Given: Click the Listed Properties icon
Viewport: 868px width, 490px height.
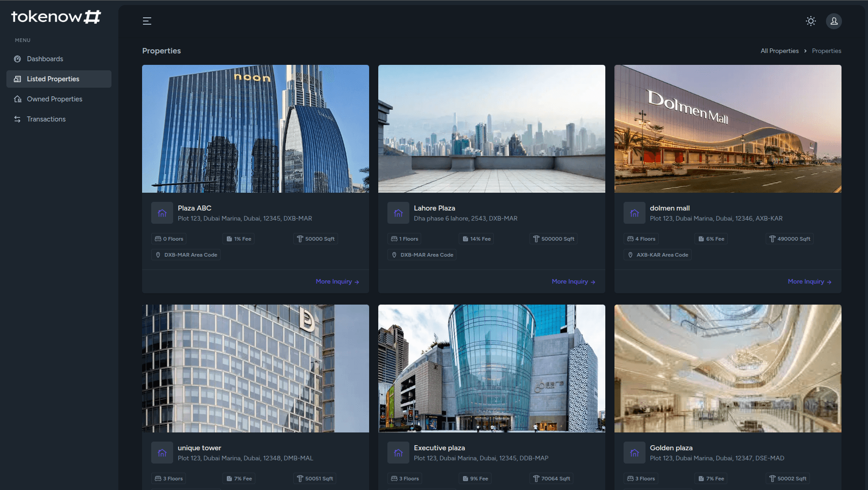Looking at the screenshot, I should pyautogui.click(x=16, y=79).
